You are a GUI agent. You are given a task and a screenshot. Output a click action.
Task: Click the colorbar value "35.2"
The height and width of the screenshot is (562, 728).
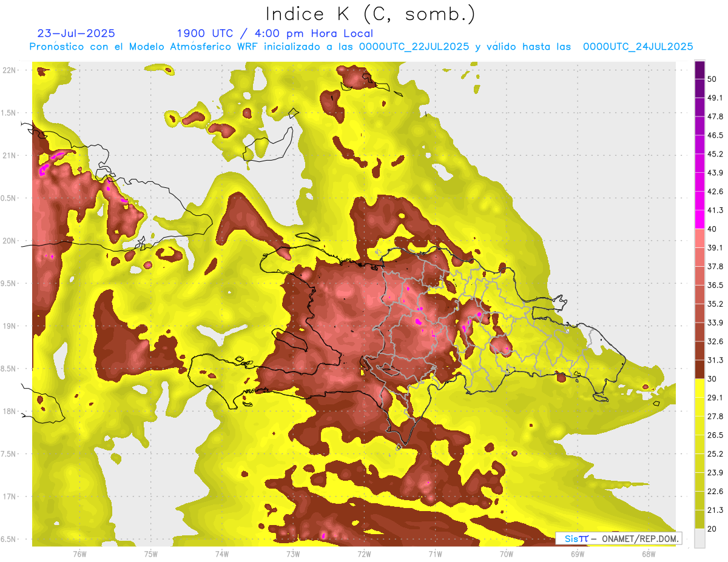(715, 304)
